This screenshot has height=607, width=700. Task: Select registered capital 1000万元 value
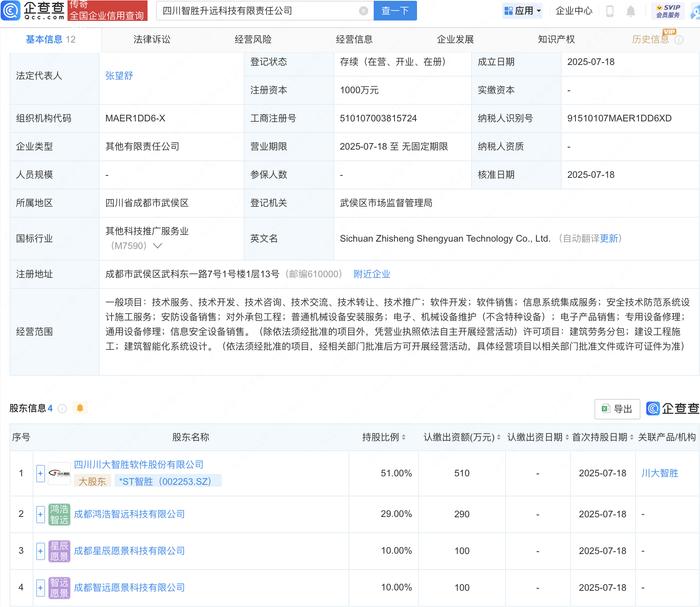coord(359,90)
